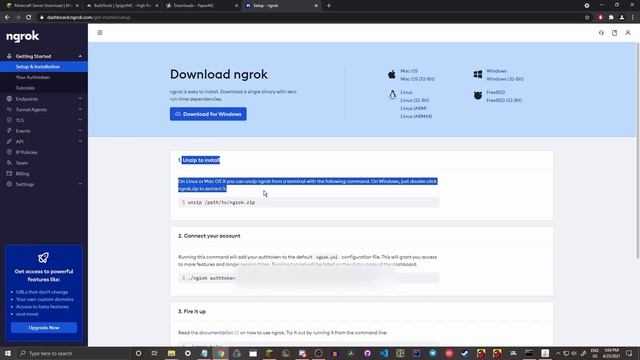
Task: Select Setup & Installation in sidebar
Action: click(x=44, y=67)
